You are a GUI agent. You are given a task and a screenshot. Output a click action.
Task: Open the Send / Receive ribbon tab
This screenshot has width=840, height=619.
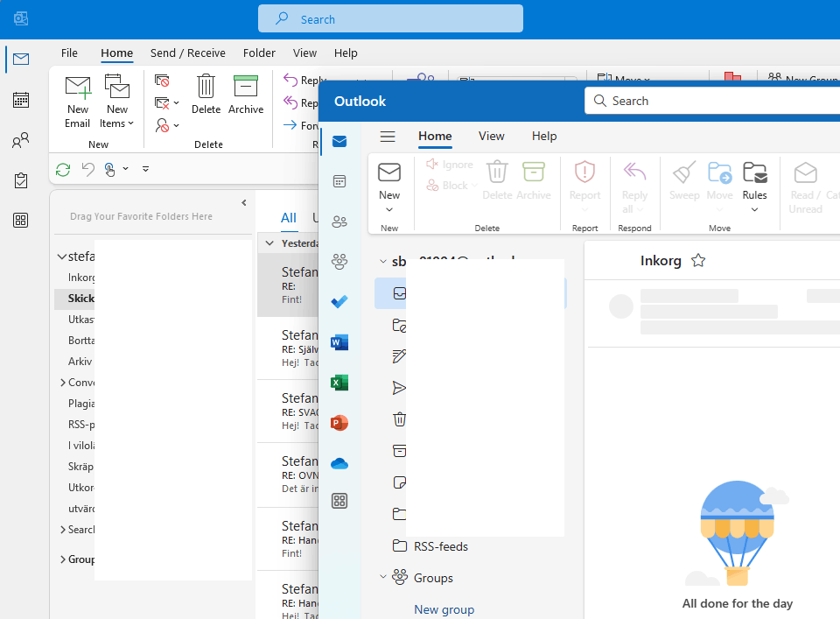187,53
